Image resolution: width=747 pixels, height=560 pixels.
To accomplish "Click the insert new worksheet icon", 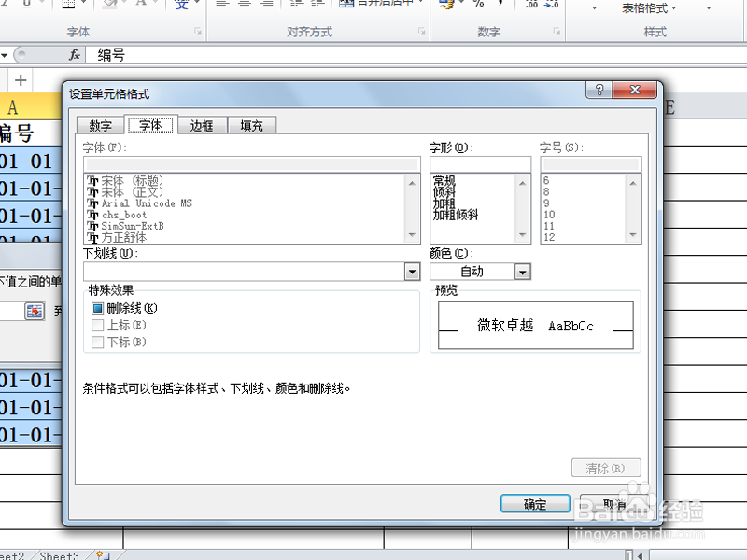I will 103,554.
